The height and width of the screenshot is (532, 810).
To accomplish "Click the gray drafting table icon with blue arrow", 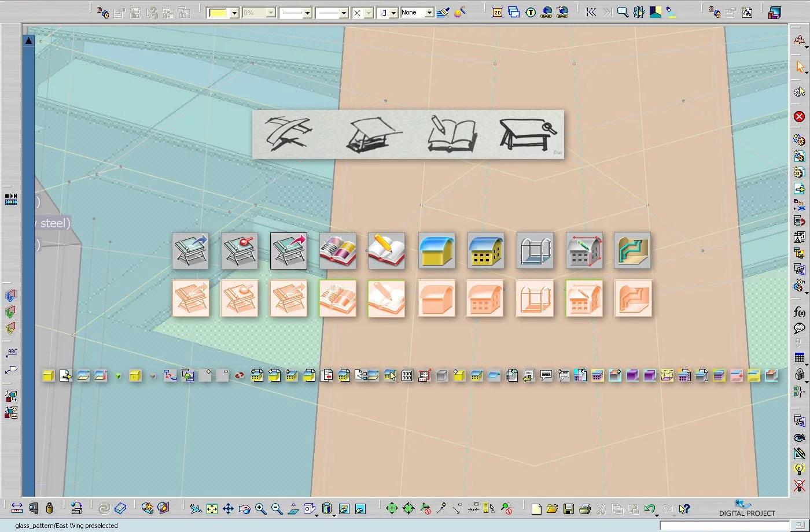I will tap(190, 251).
